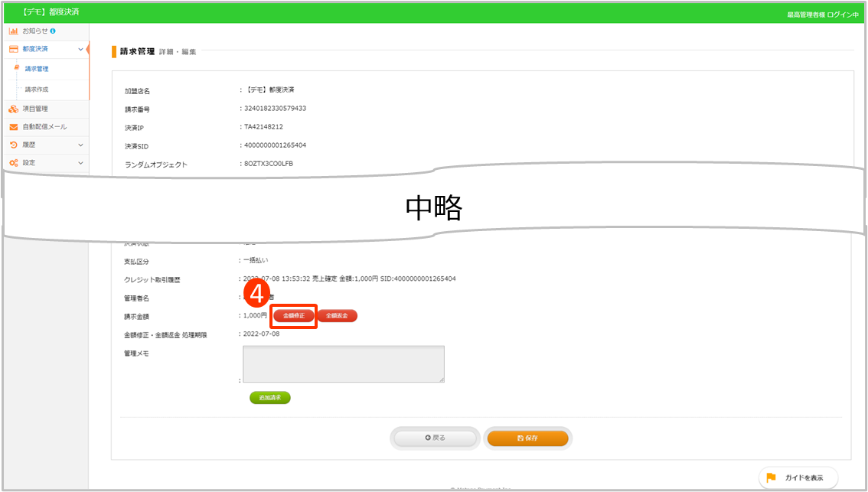Collapse the 都度決済 sidebar section chevron

point(80,49)
